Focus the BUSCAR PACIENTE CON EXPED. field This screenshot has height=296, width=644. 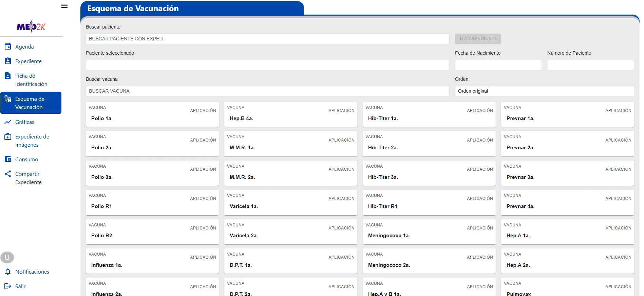click(268, 39)
